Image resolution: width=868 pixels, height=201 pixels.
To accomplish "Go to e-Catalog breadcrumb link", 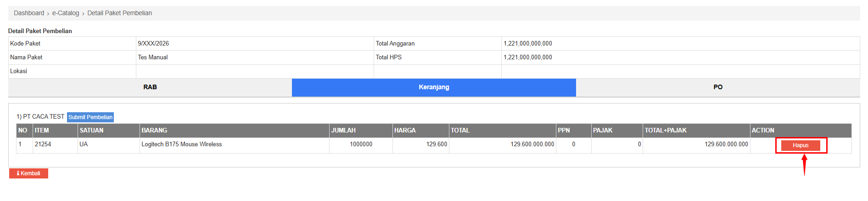I will coord(66,13).
